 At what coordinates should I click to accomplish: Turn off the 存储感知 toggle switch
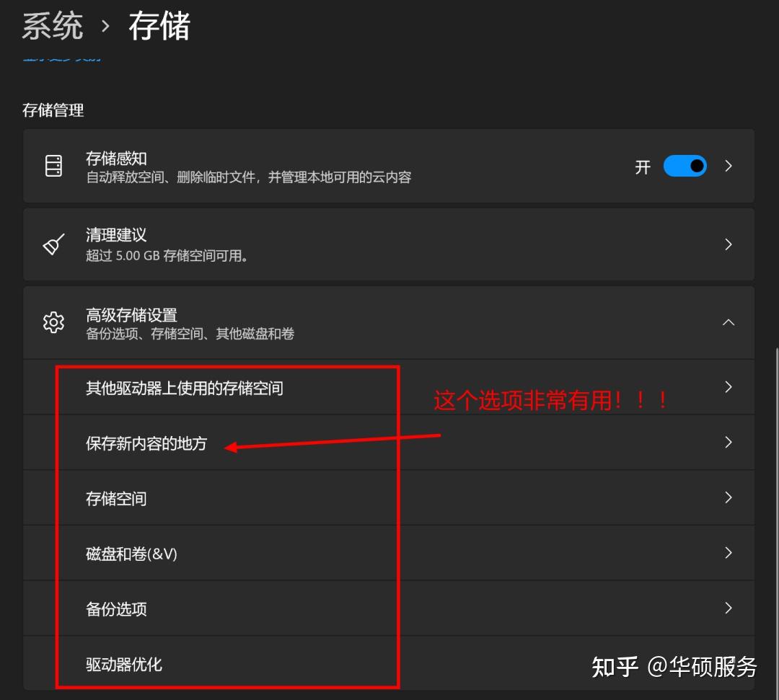pos(685,166)
